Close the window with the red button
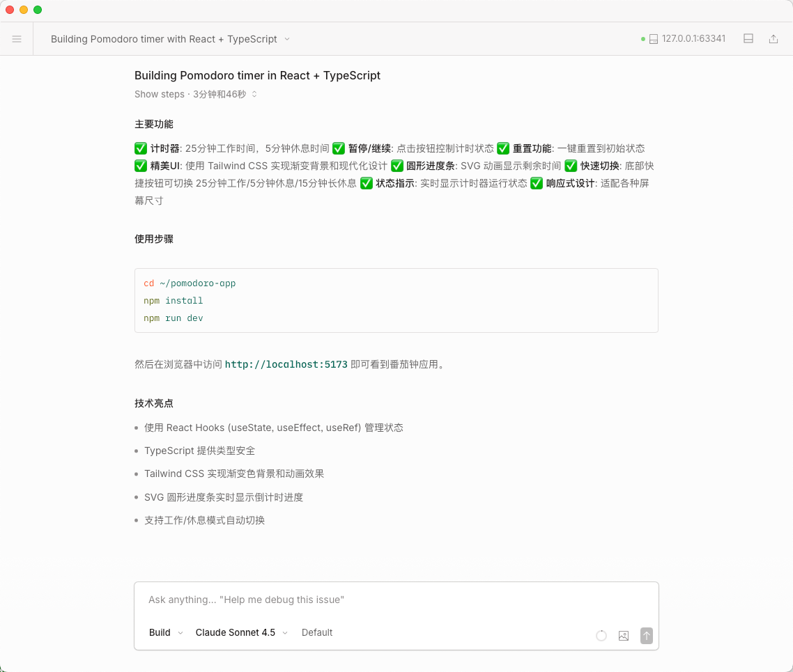Image resolution: width=793 pixels, height=672 pixels. pos(10,10)
